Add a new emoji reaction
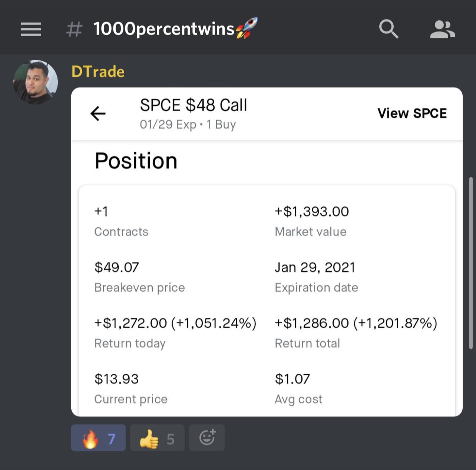 (x=207, y=438)
